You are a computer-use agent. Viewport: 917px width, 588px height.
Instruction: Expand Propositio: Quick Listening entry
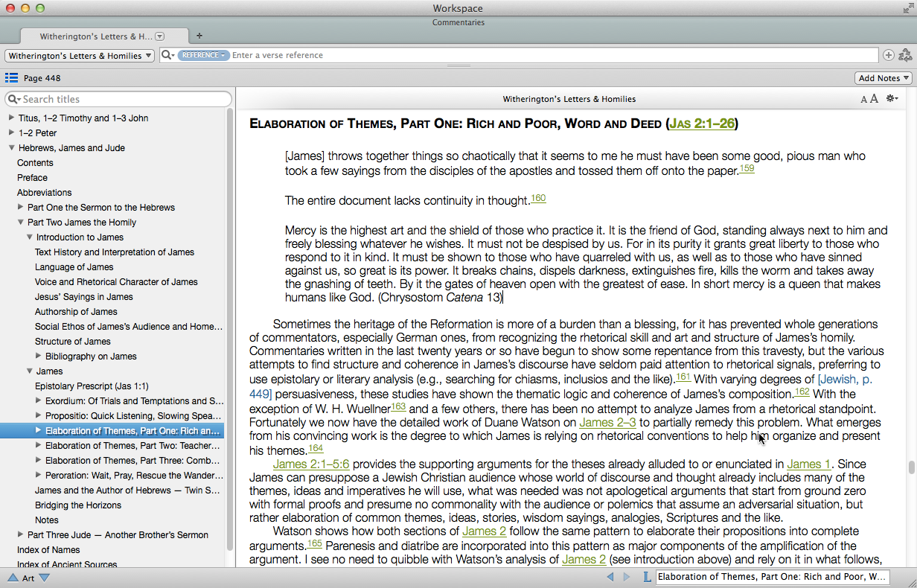click(x=39, y=416)
